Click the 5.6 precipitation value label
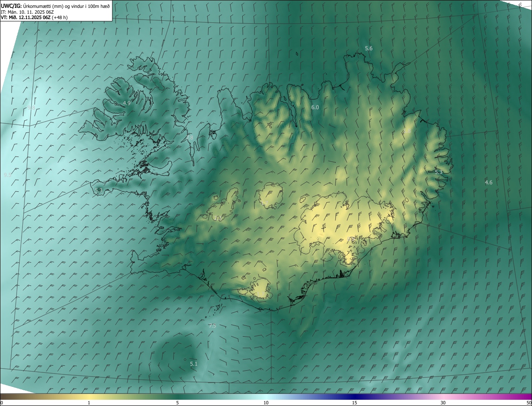The height and width of the screenshot is (406, 532). coord(369,49)
